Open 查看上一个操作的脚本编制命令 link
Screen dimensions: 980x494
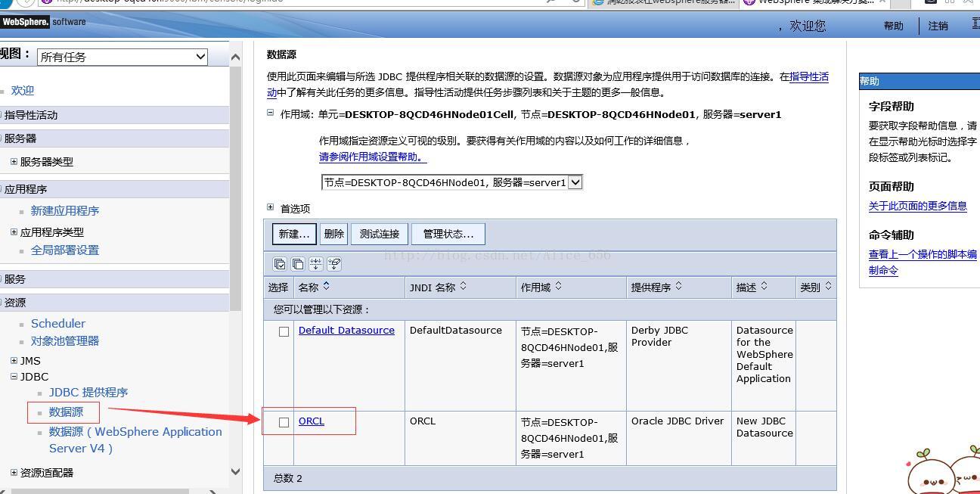coord(923,263)
